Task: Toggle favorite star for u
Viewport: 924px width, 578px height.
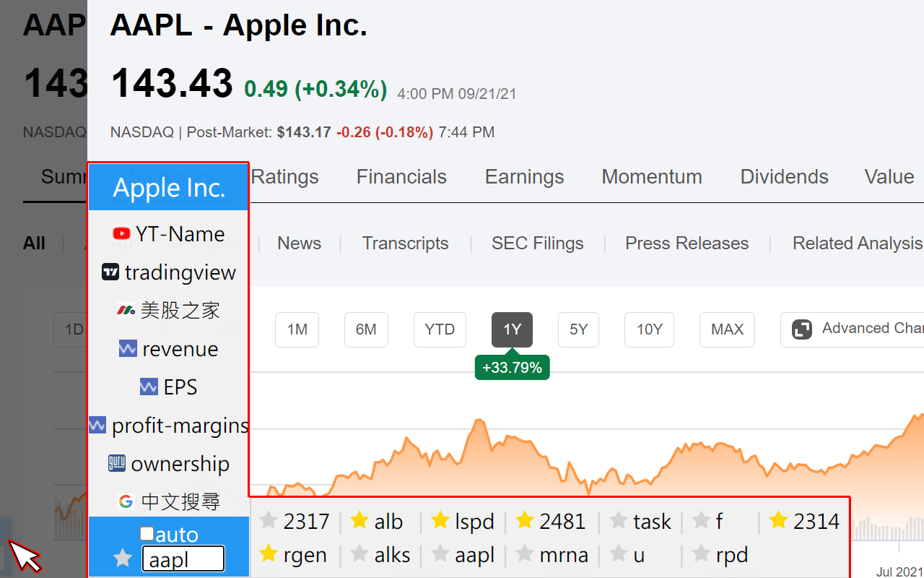Action: coord(619,555)
